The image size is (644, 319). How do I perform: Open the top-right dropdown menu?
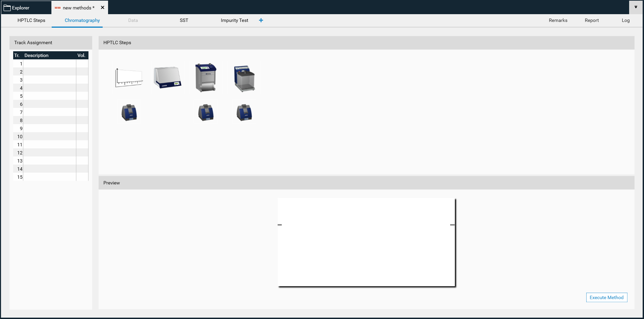coord(636,7)
